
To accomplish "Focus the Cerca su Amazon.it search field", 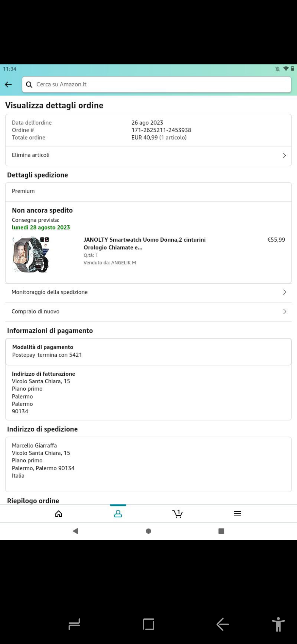I will click(162, 84).
